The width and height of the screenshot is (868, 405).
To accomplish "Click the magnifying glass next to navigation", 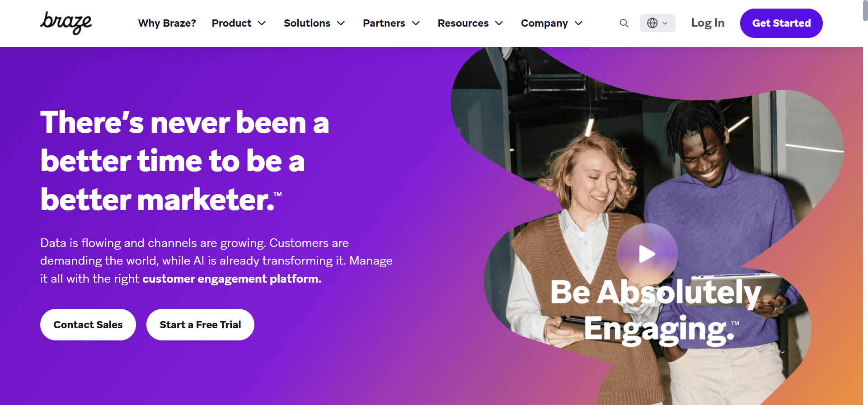I will click(624, 23).
